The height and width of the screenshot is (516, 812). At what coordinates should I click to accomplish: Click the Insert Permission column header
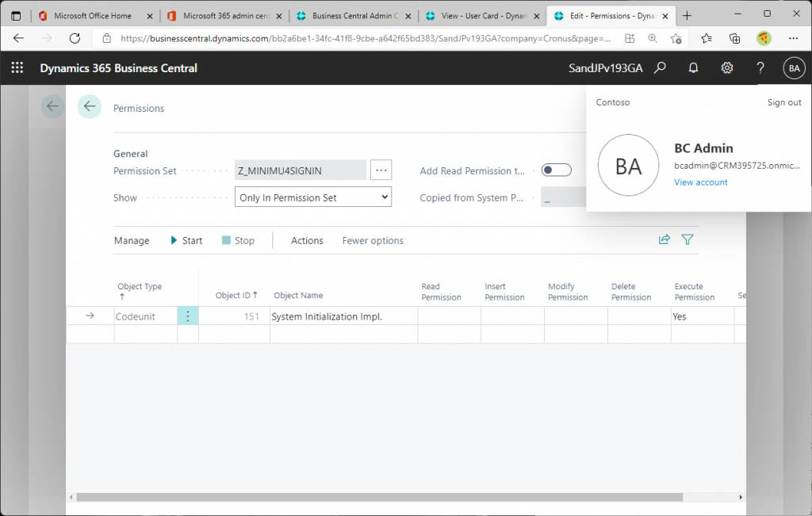(x=504, y=292)
